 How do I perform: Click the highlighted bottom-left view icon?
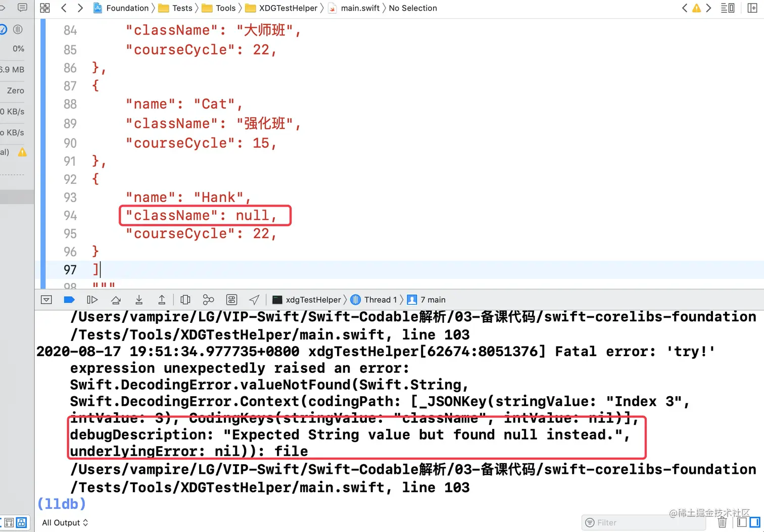[x=22, y=522]
